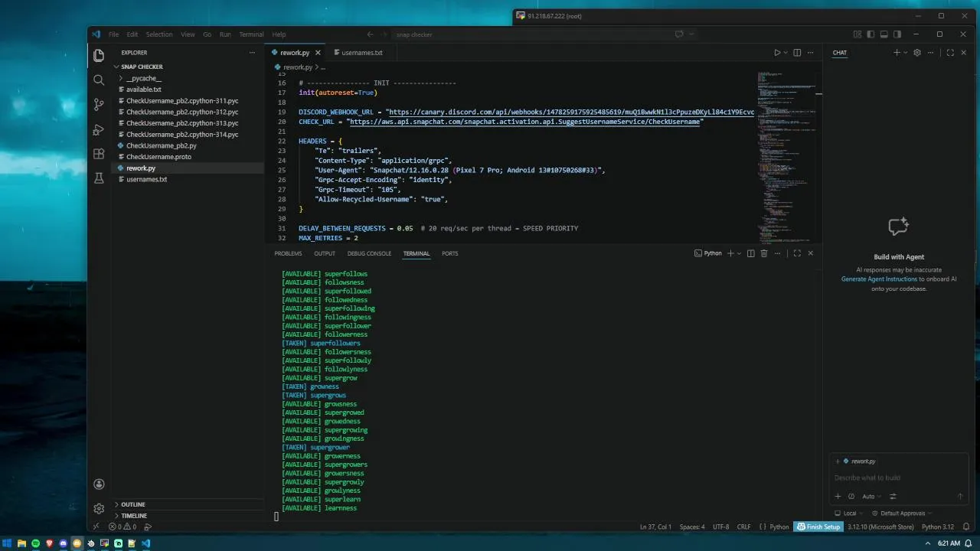This screenshot has width=980, height=551.
Task: Open the run options dropdown arrow
Action: click(786, 53)
